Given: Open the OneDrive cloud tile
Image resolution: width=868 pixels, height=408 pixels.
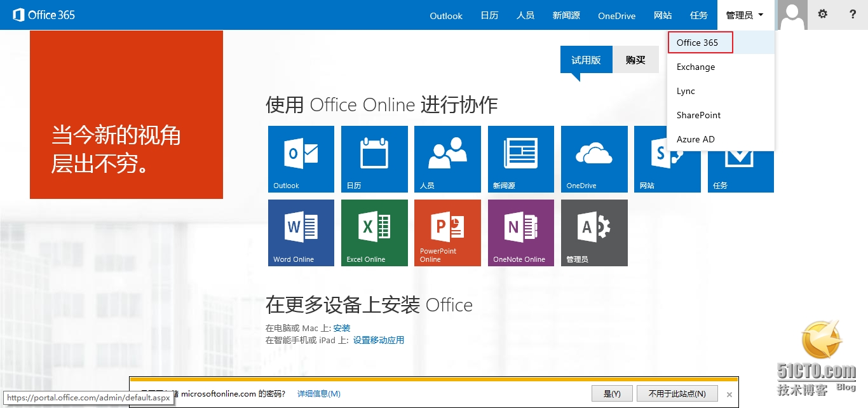Looking at the screenshot, I should (594, 159).
